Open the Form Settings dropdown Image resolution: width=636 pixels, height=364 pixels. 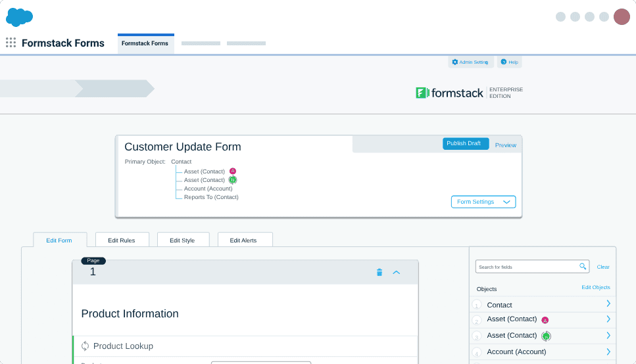click(x=483, y=202)
